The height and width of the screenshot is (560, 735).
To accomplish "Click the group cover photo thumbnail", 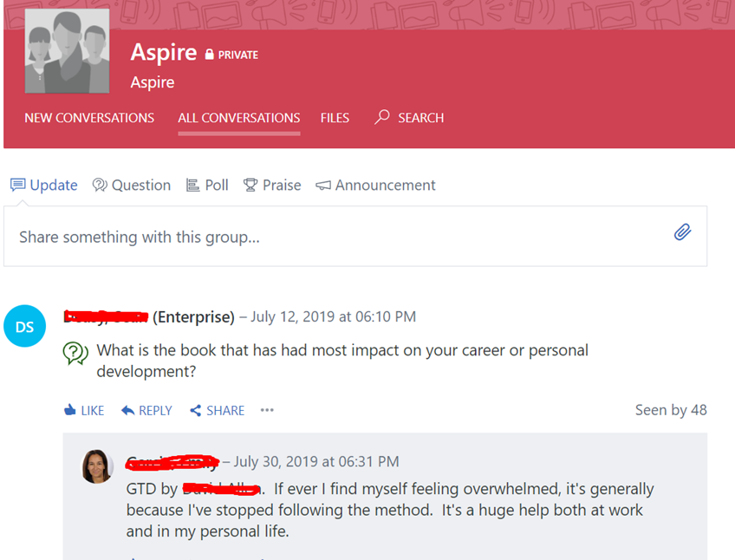I will [67, 50].
